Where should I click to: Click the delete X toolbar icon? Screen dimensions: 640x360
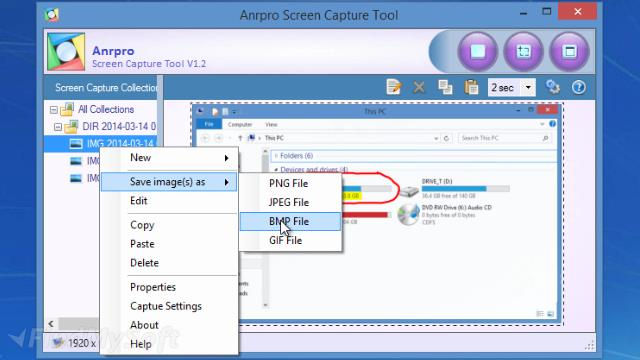coord(419,87)
